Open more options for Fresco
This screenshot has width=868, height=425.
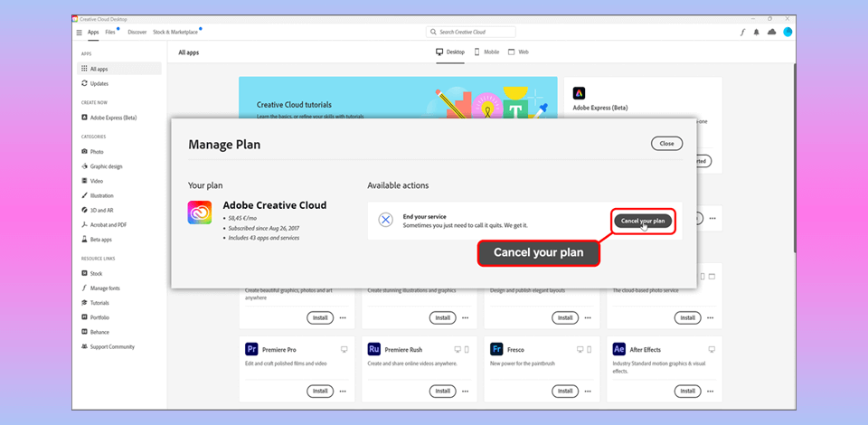[588, 392]
